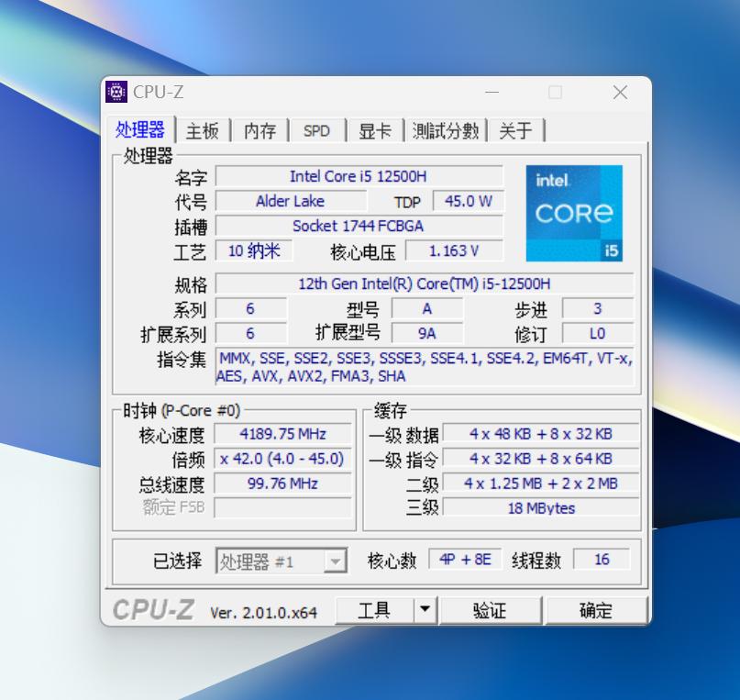Screen dimensions: 740x700
Task: Switch to the 测试分数 tab
Action: [x=447, y=130]
